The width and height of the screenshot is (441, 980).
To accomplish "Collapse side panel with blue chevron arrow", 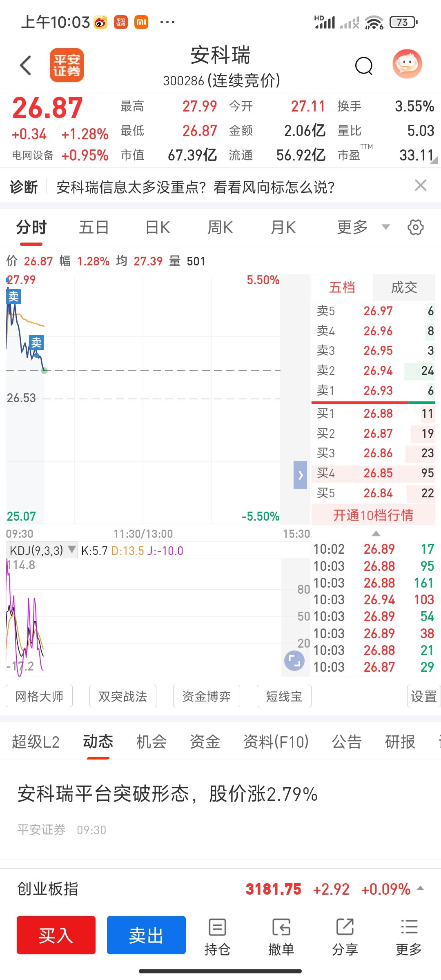I will click(x=300, y=475).
